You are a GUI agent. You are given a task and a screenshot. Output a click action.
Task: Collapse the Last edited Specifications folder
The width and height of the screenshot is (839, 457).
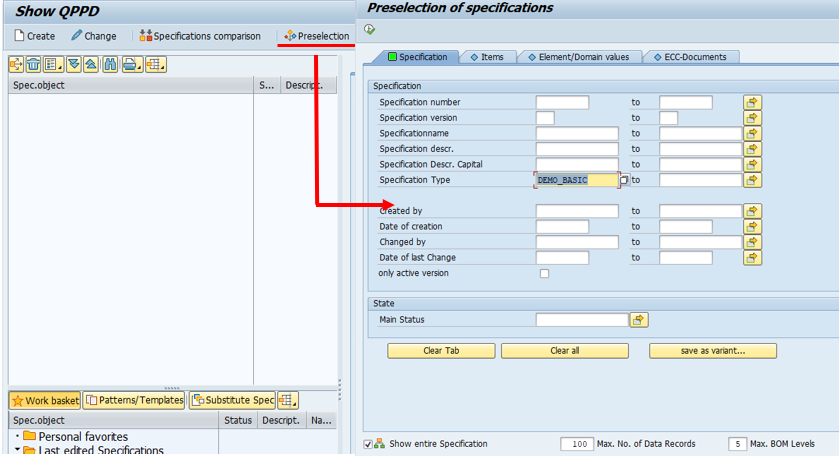(18, 451)
